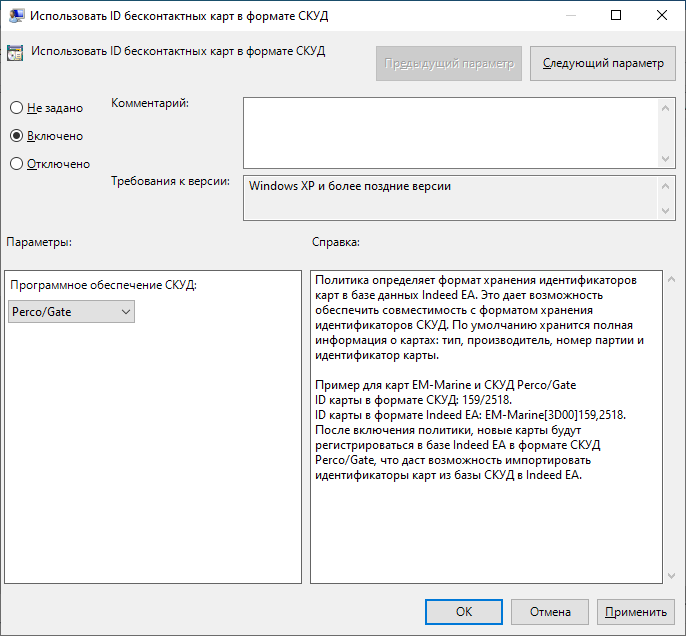The width and height of the screenshot is (686, 636).
Task: Select the "Не задано" radio button
Action: coord(17,108)
